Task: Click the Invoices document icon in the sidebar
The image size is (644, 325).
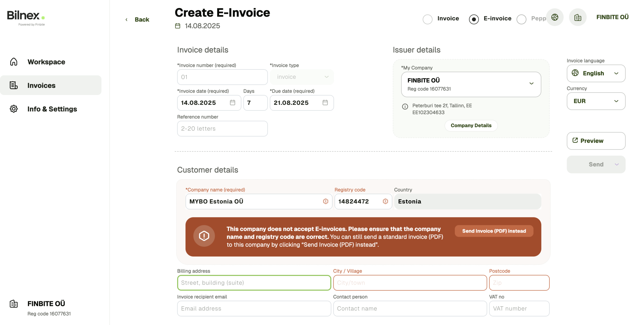Action: [14, 85]
